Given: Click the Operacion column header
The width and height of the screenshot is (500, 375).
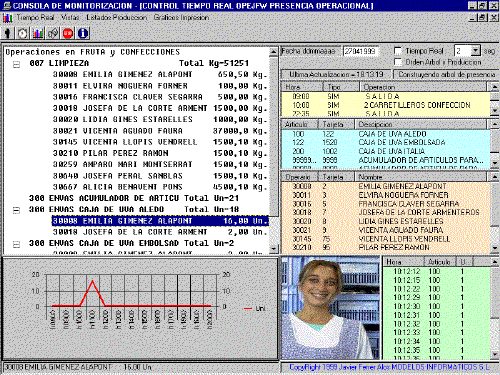Looking at the screenshot, I should (x=423, y=87).
